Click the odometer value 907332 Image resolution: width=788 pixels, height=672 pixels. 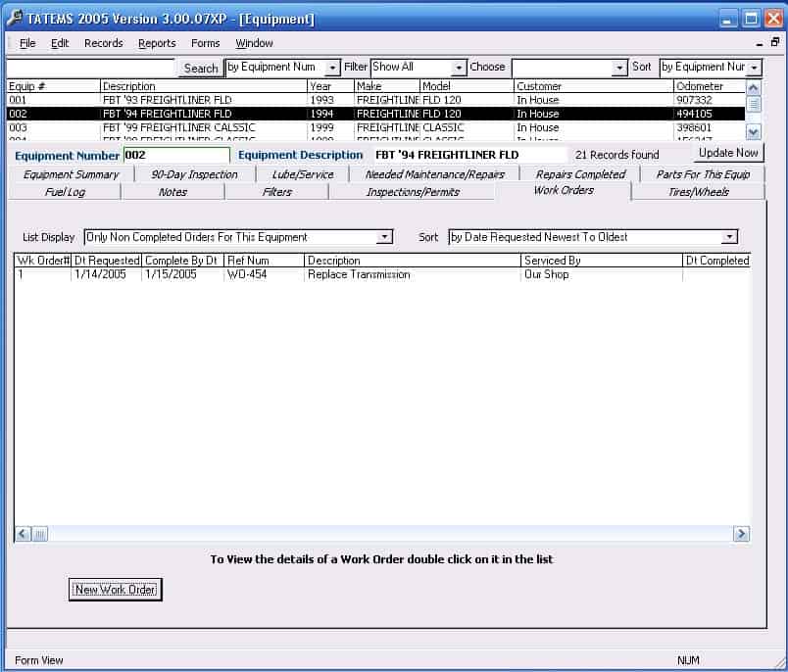click(x=694, y=100)
